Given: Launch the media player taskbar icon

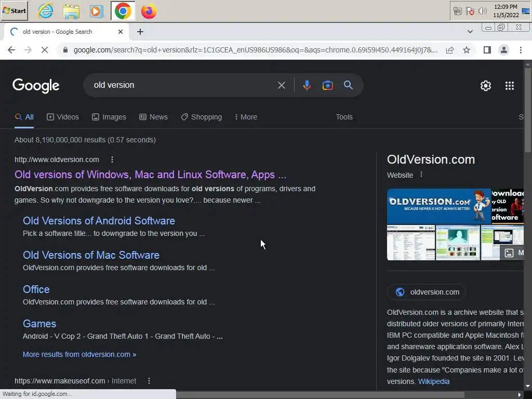Looking at the screenshot, I should [96, 11].
